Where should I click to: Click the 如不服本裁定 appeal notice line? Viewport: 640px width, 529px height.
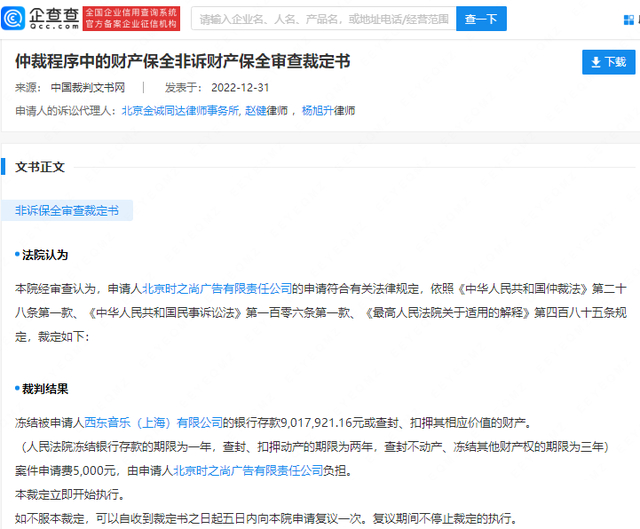point(266,519)
